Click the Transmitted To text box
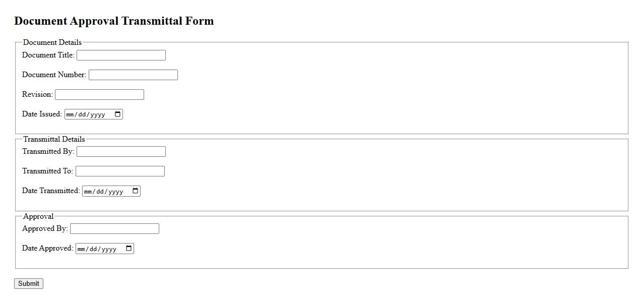 tap(120, 171)
